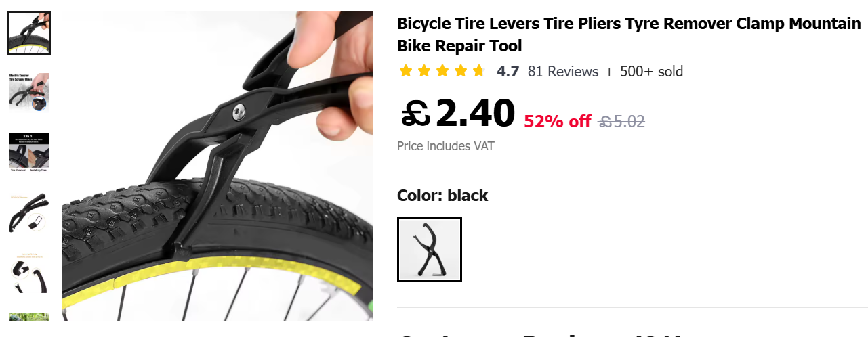Click the first yellow rating star
The image size is (868, 337).
(x=406, y=71)
